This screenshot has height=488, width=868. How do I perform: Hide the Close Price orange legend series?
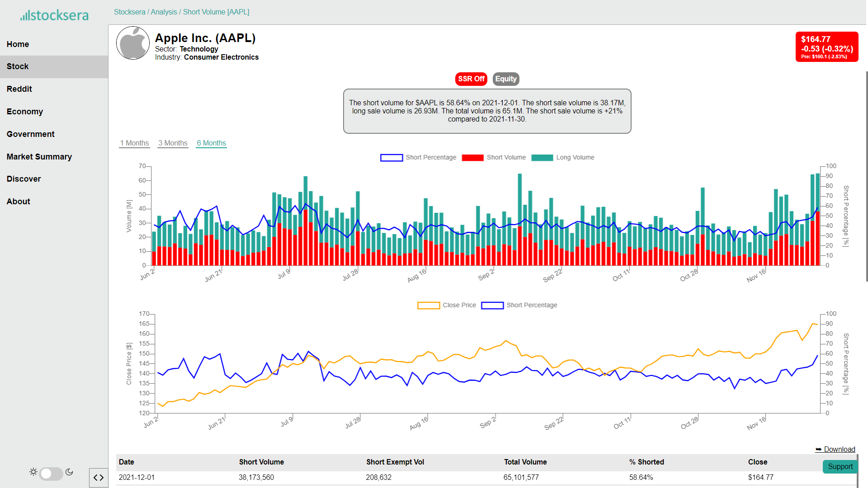pyautogui.click(x=447, y=305)
